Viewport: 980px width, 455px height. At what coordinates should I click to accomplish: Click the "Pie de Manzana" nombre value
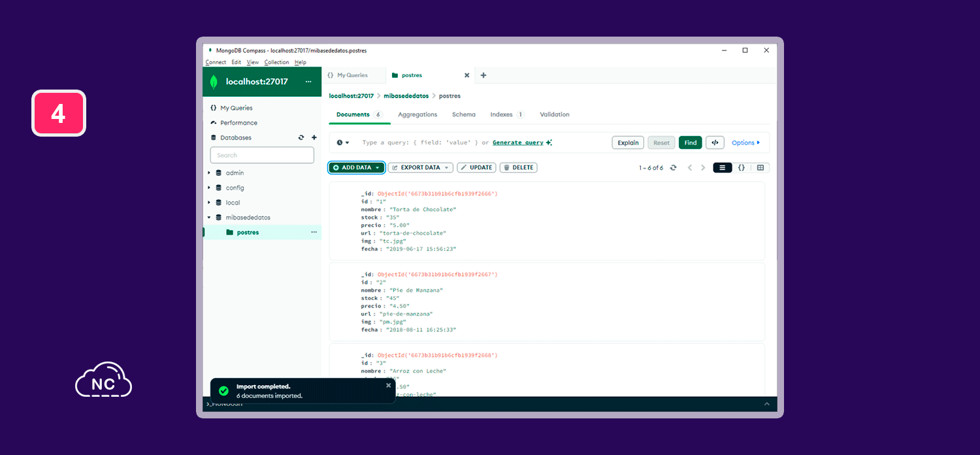point(416,290)
